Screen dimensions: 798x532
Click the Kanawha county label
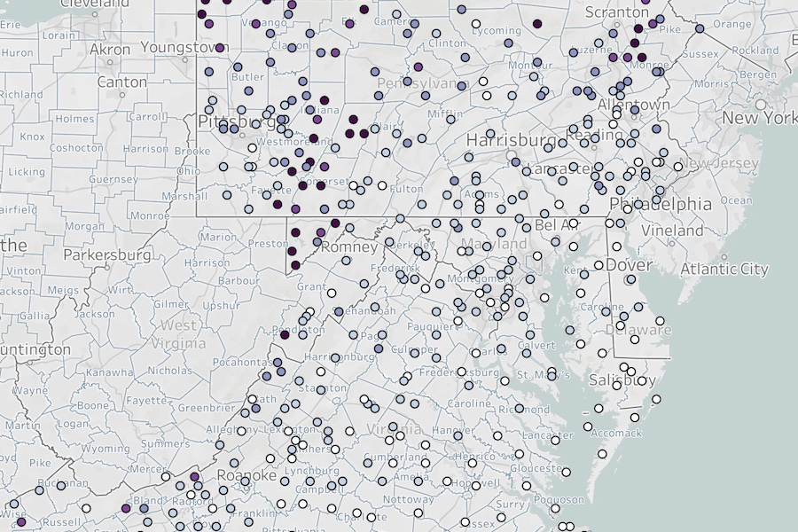109,372
